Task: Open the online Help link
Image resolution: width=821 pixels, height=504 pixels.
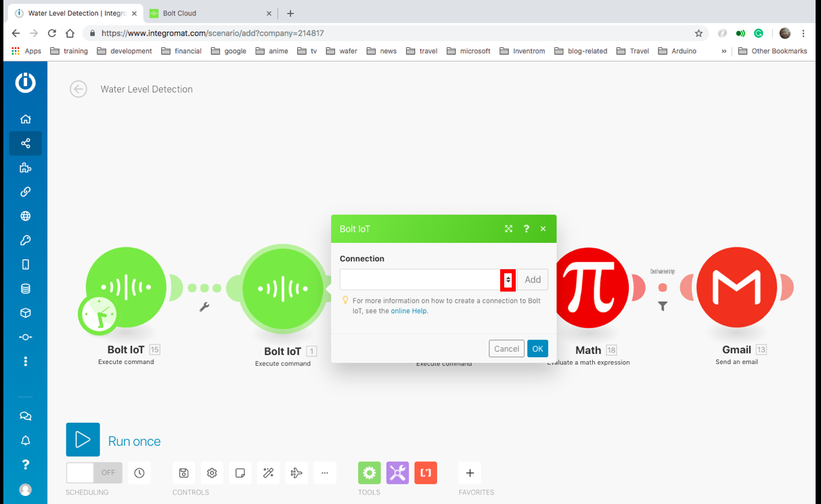Action: click(409, 312)
